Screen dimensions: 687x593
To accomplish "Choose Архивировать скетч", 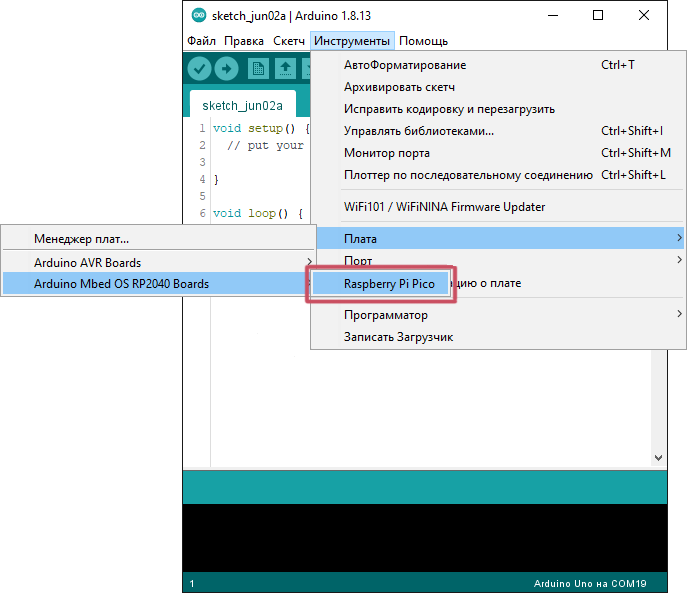I will point(498,87).
